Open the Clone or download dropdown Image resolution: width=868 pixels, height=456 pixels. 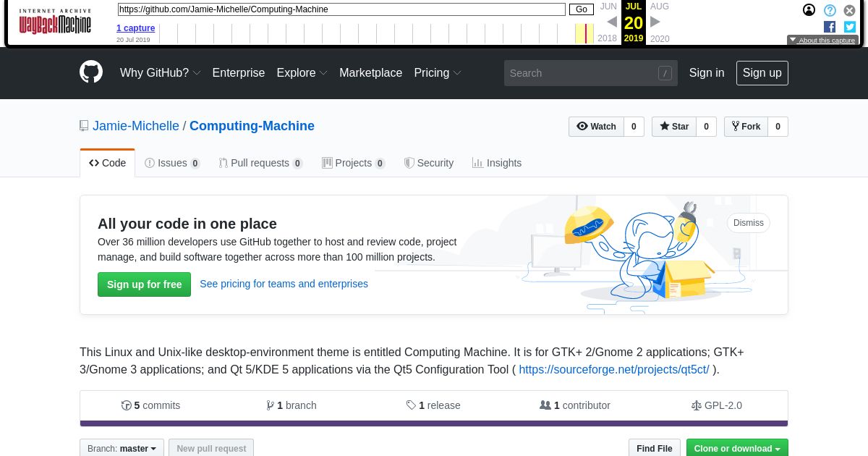737,448
